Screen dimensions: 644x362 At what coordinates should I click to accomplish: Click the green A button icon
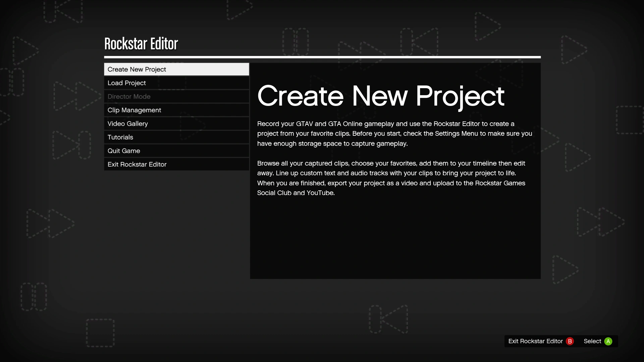[608, 341]
